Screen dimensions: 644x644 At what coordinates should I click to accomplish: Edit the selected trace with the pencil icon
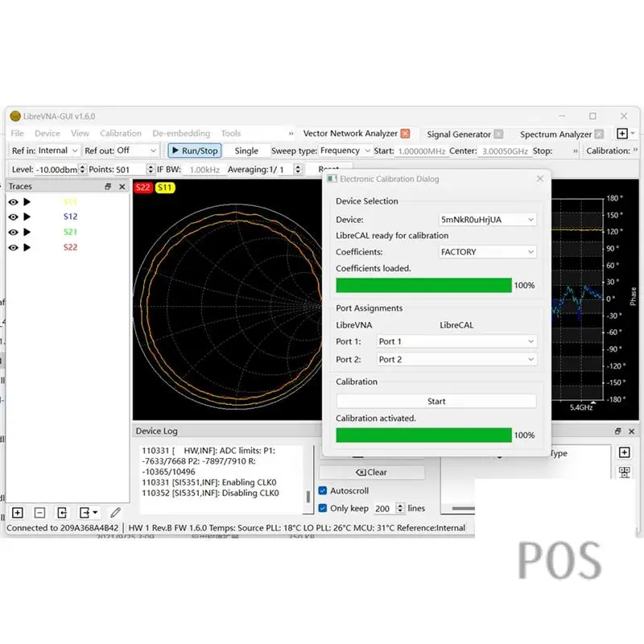click(115, 513)
